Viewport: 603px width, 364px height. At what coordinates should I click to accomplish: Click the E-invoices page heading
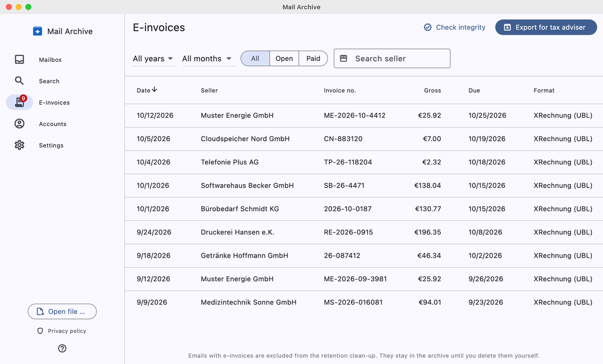pyautogui.click(x=159, y=27)
